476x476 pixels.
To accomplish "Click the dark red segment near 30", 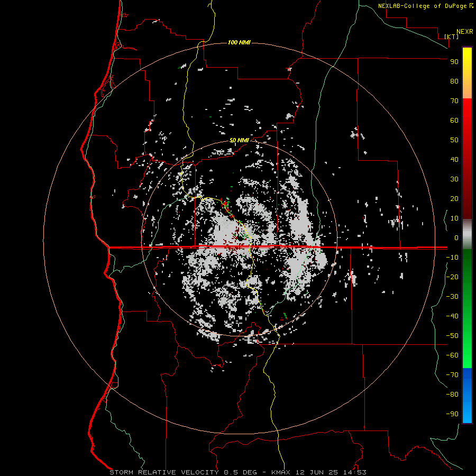I will pyautogui.click(x=467, y=179).
